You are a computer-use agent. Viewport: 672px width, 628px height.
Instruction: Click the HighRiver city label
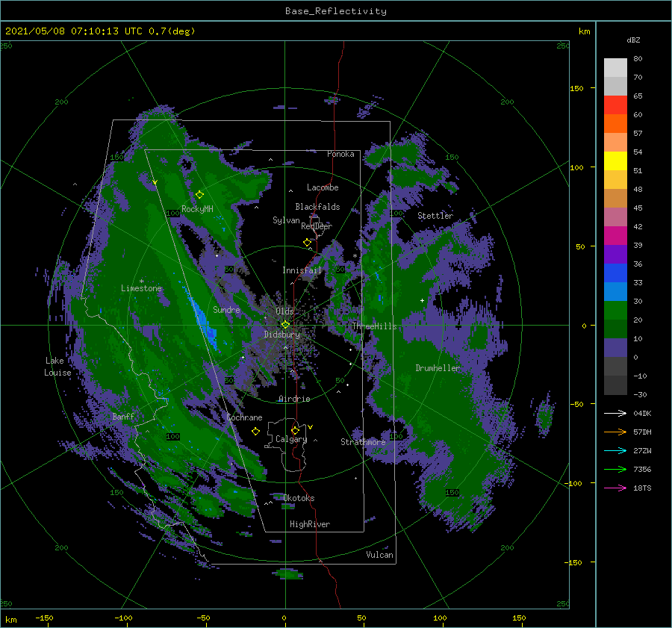click(x=310, y=524)
